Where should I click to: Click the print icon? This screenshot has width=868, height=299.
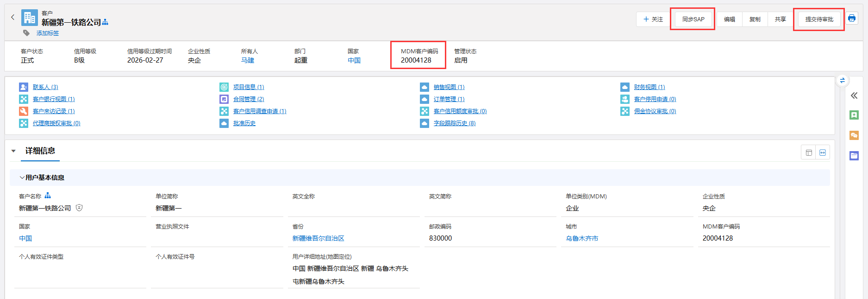(x=852, y=19)
